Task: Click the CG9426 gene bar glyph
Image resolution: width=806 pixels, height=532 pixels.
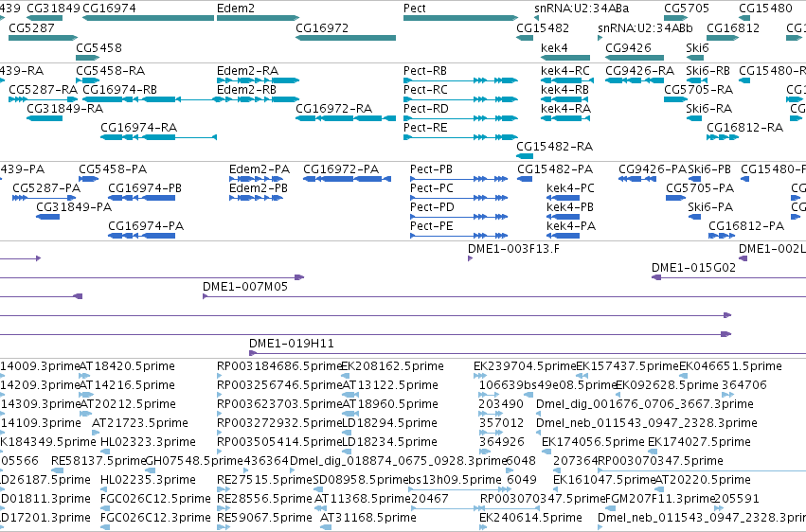Action: point(635,58)
